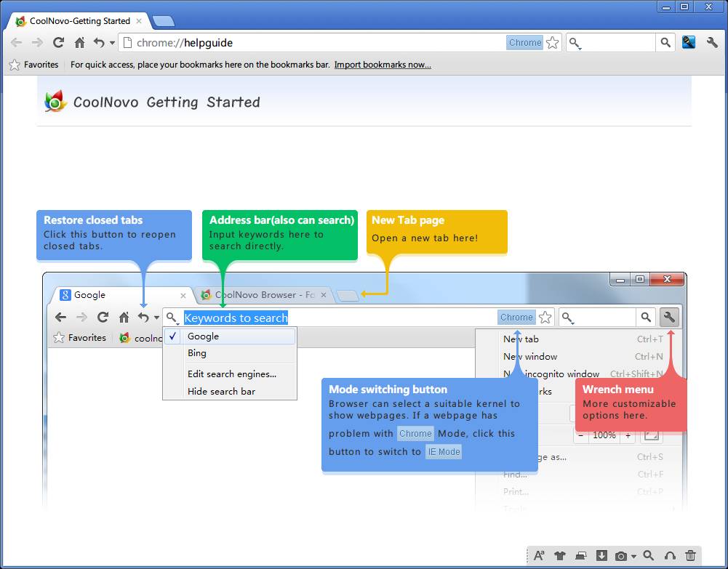
Task: Select the CoolNovo-Getting Started tab
Action: 79,21
